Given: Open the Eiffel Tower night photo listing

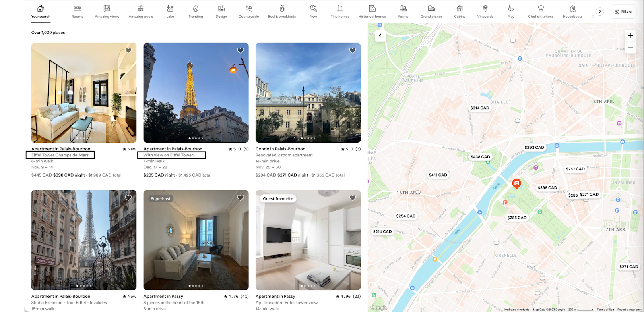Looking at the screenshot, I should click(196, 93).
